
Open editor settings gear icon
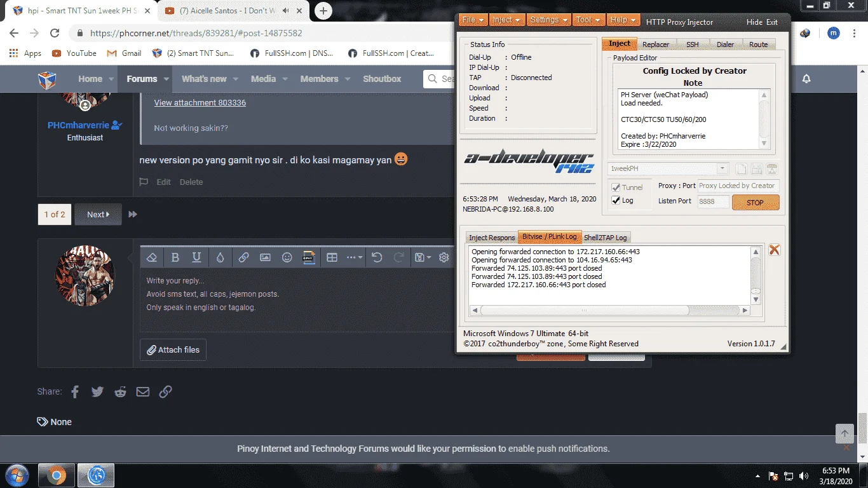pos(444,257)
